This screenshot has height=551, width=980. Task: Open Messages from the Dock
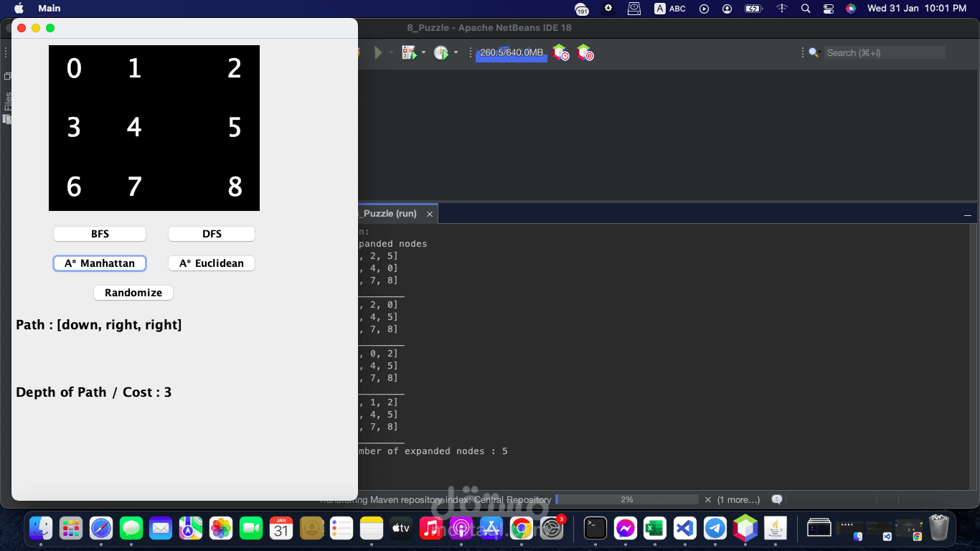[x=131, y=529]
